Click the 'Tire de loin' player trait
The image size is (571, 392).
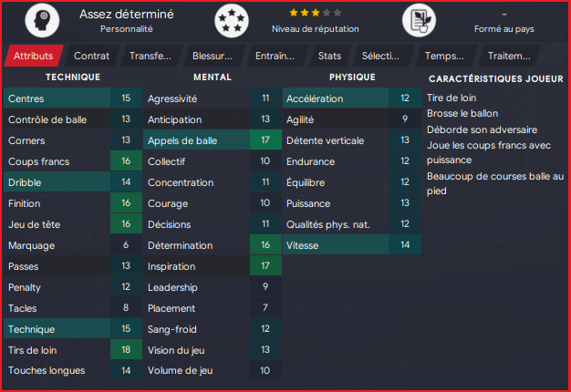coord(451,98)
